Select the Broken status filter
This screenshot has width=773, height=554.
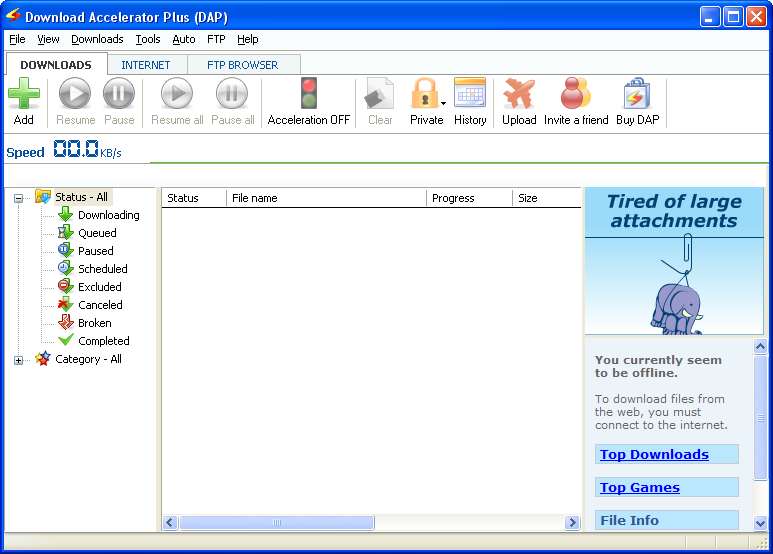(x=95, y=323)
